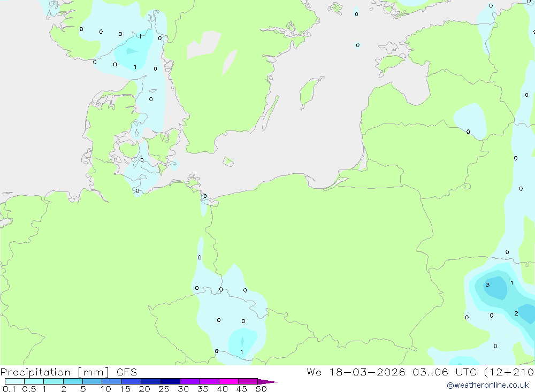This screenshot has width=535, height=392.
Task: Select the 25–30 mm navy legend swatch
Action: tap(170, 381)
